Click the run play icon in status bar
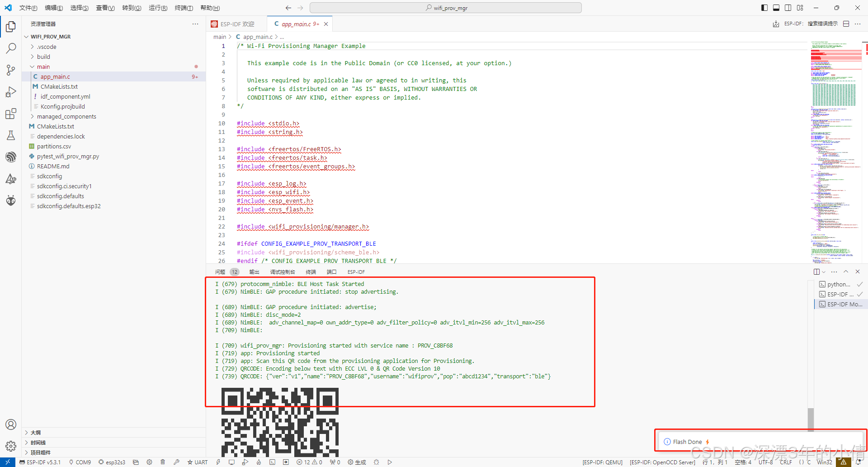Screen dimensions: 868x467 390,462
